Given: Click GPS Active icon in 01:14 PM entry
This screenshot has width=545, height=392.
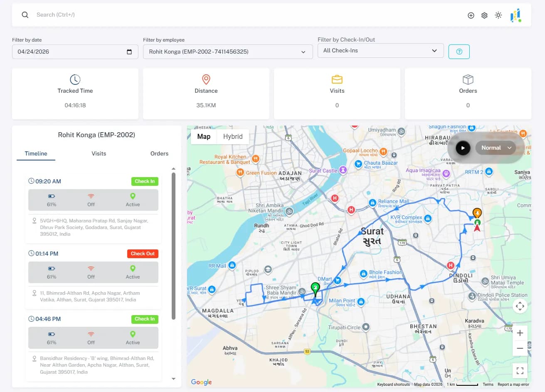Looking at the screenshot, I should (x=133, y=269).
